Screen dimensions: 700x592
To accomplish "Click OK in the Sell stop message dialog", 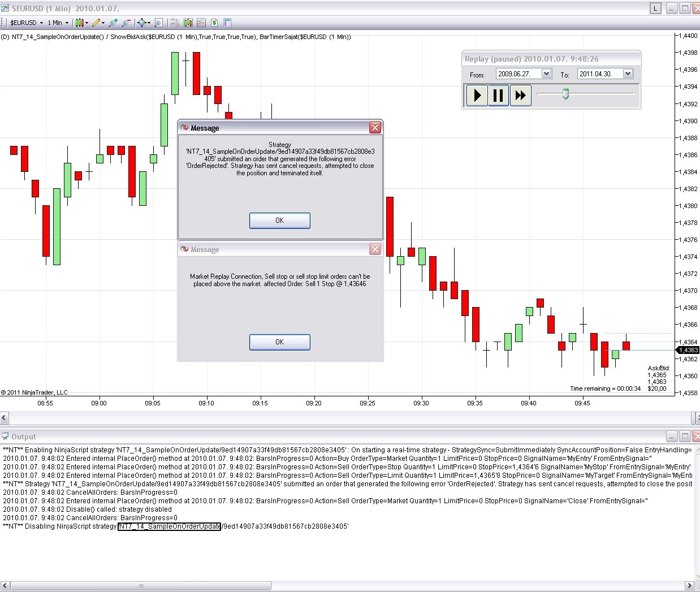I will click(279, 342).
